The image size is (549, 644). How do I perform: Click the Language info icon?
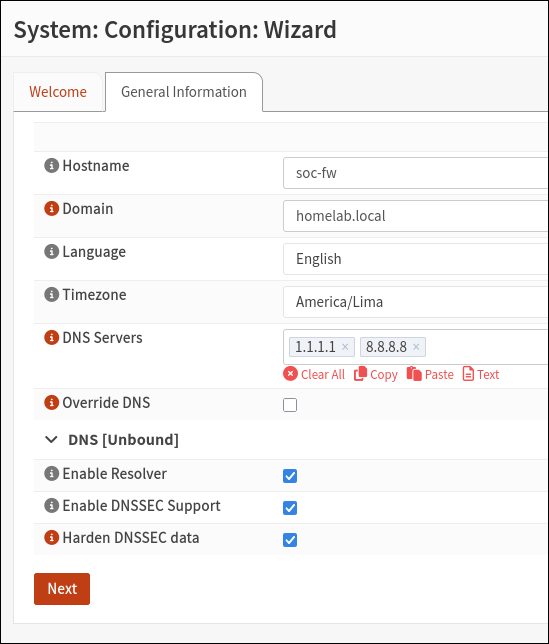coord(51,251)
